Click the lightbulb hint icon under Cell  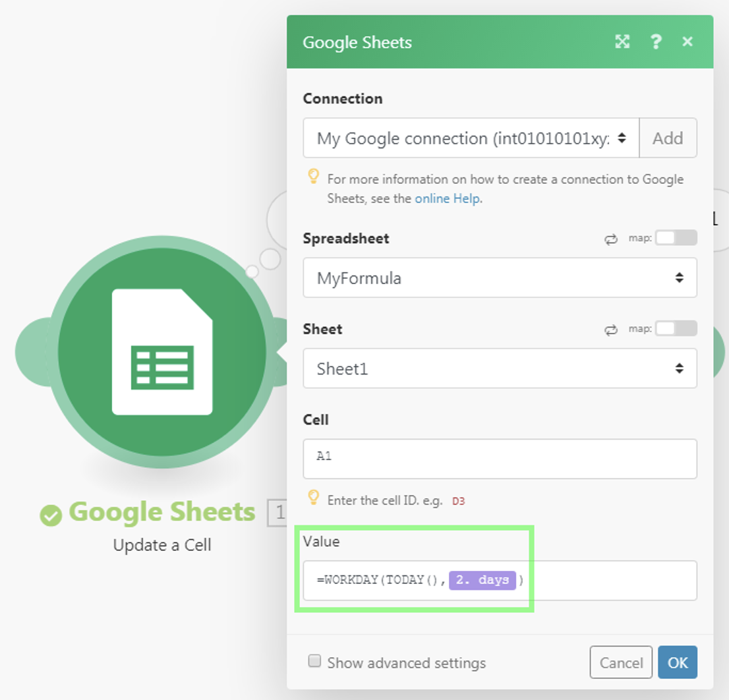tap(314, 498)
